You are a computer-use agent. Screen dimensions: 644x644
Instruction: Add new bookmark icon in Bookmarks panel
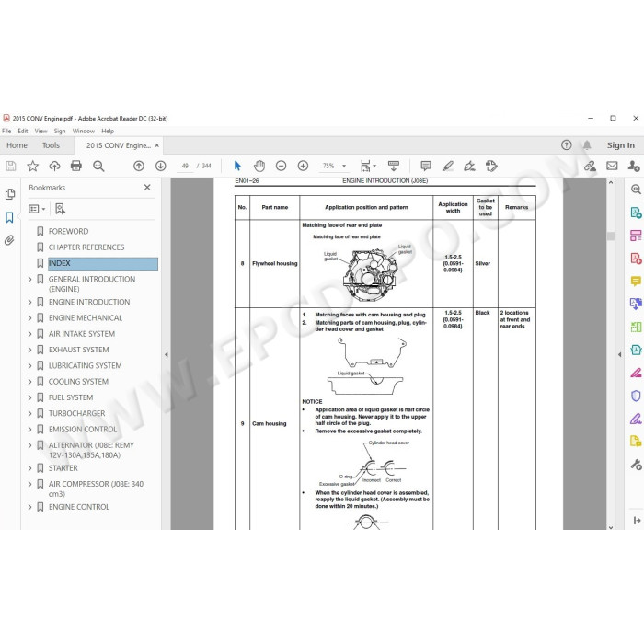point(60,209)
